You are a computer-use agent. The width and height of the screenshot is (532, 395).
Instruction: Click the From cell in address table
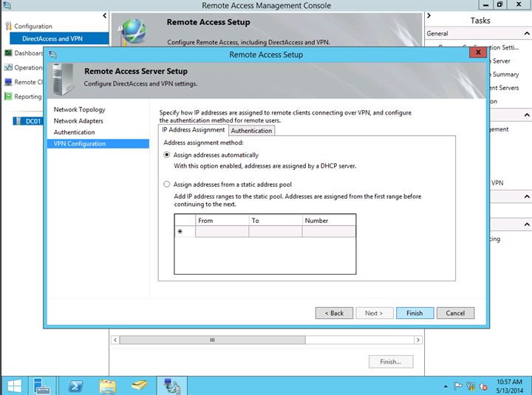point(222,232)
